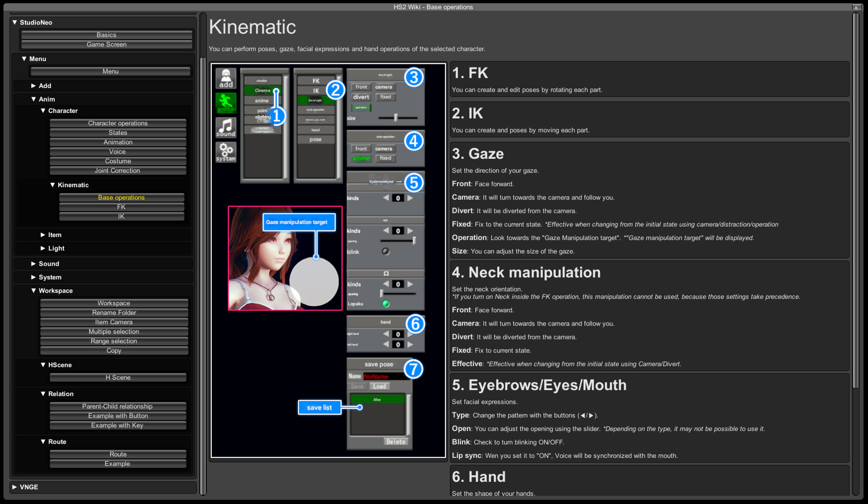
Task: Click the mouth speech bubble icon
Action: [385, 273]
